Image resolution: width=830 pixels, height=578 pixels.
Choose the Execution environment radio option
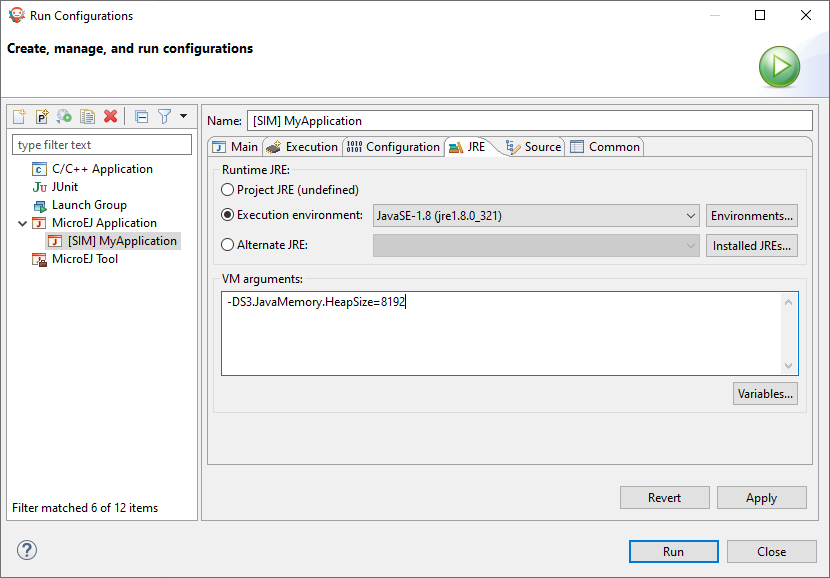point(228,215)
